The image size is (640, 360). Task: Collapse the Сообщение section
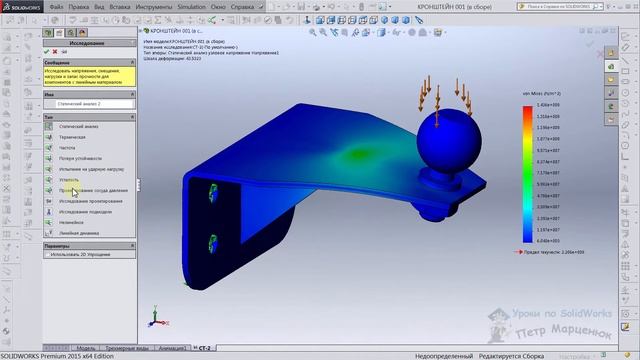click(x=132, y=62)
